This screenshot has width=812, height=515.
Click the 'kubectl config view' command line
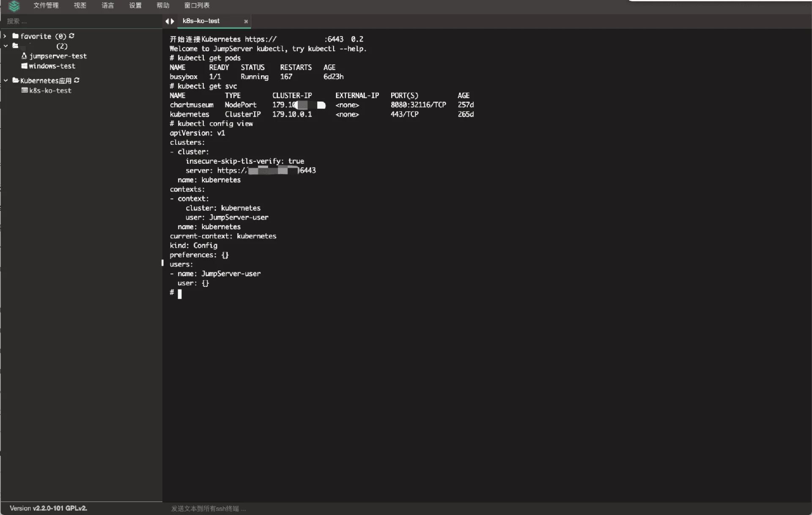(211, 124)
